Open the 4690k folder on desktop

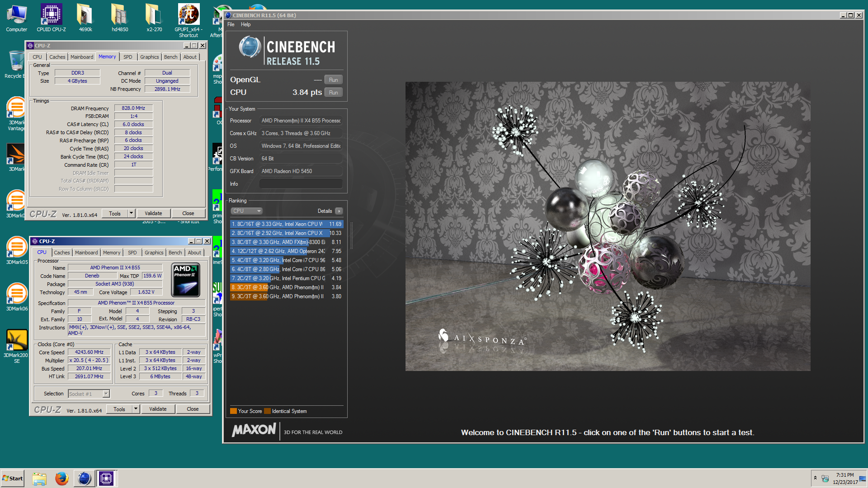85,18
